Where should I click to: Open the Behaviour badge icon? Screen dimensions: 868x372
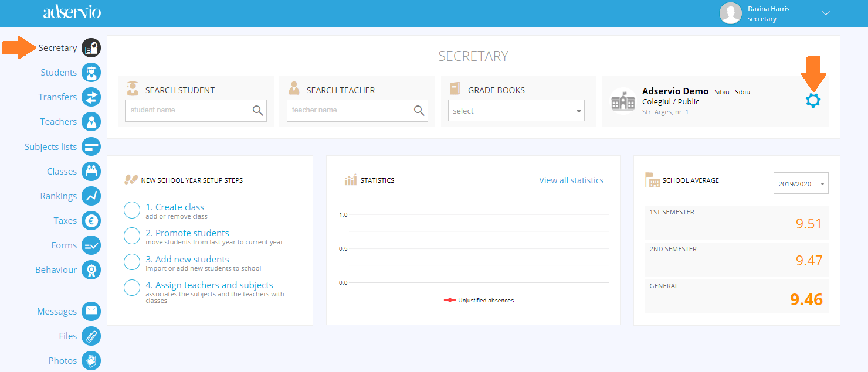91,270
